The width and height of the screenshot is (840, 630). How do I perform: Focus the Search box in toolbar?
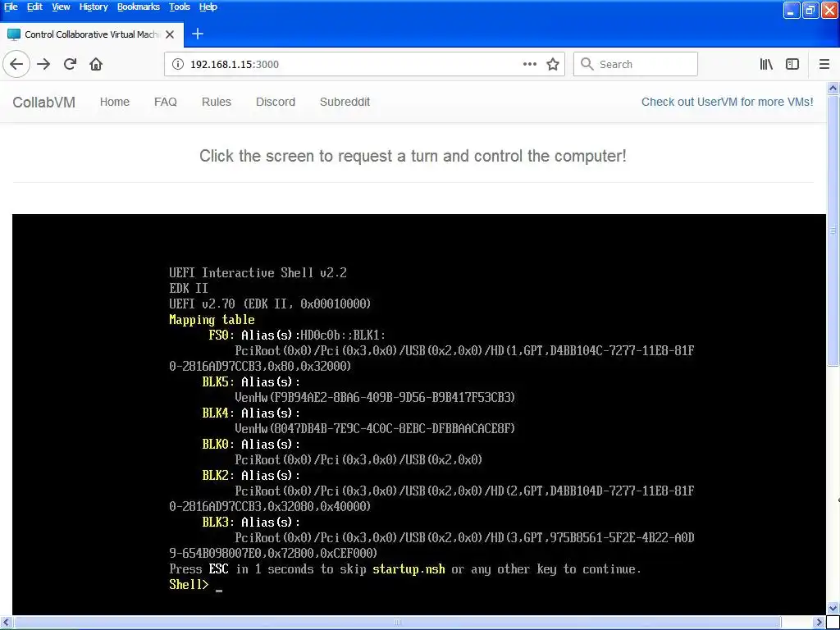tap(636, 64)
